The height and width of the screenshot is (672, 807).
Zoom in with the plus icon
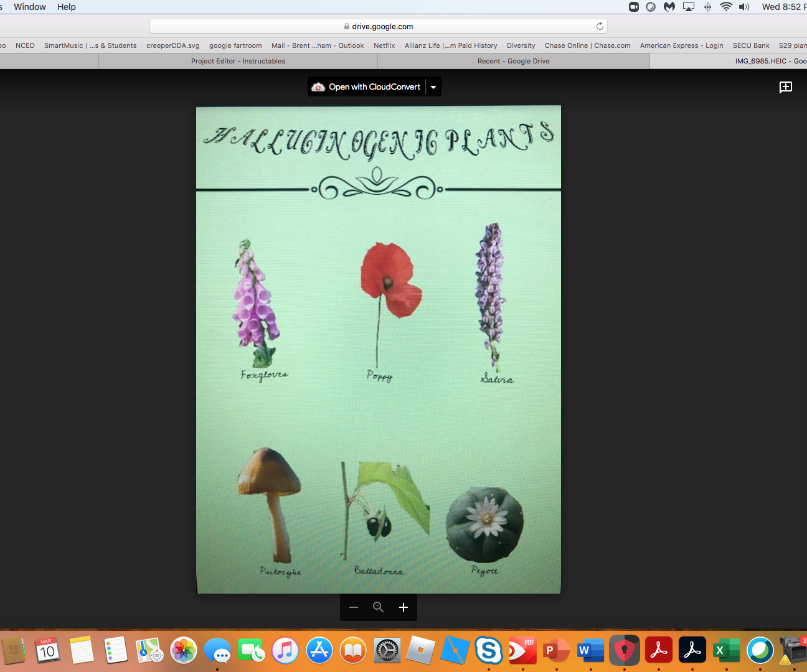[x=404, y=607]
